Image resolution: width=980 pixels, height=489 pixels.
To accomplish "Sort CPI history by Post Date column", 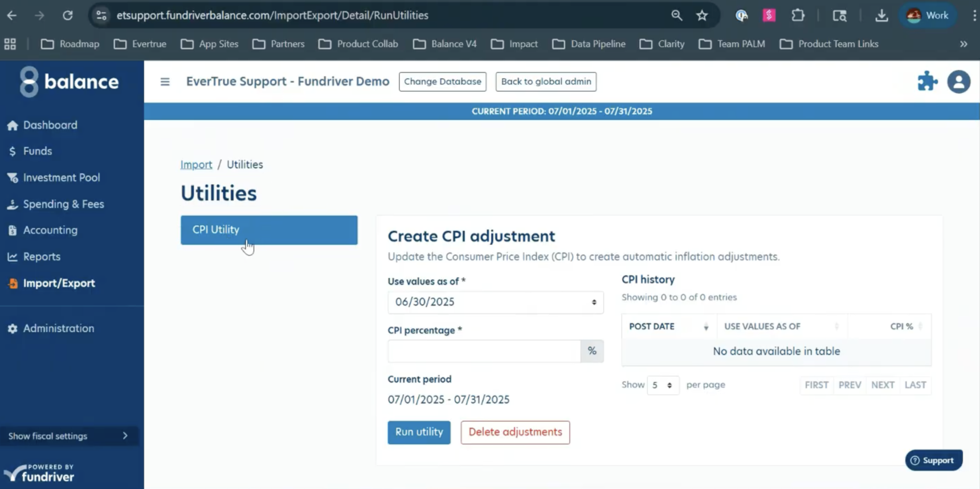I will click(x=668, y=327).
